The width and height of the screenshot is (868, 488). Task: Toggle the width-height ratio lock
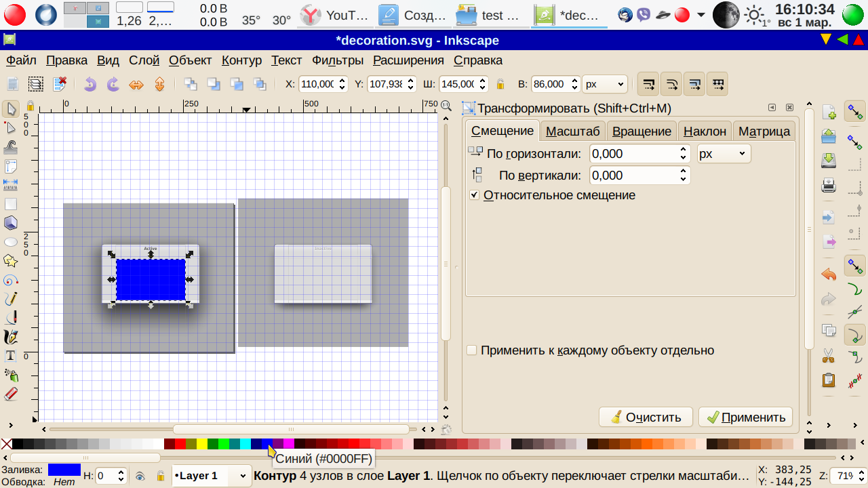pyautogui.click(x=500, y=84)
